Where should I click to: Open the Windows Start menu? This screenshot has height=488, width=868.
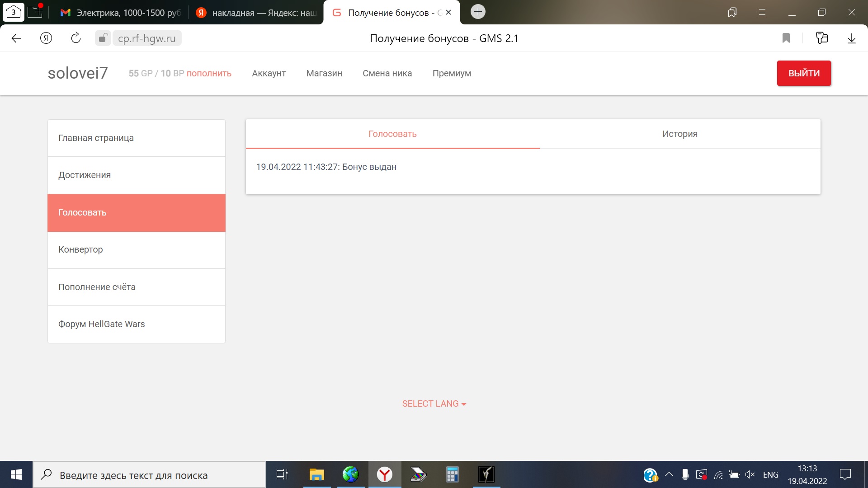[16, 474]
